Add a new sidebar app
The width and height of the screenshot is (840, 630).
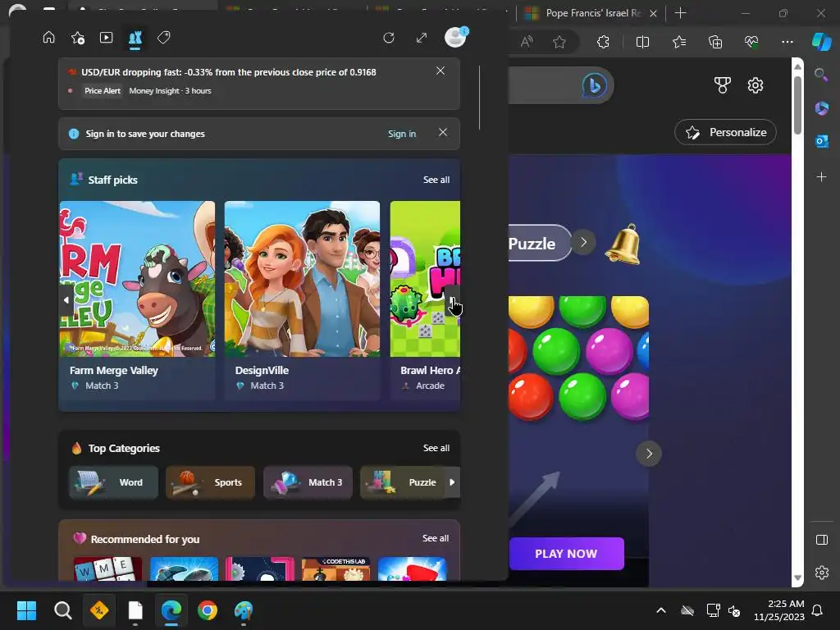(821, 176)
